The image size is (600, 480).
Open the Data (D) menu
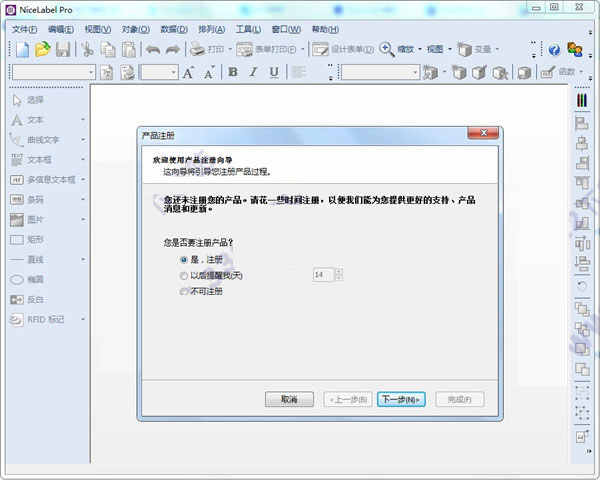pos(174,29)
